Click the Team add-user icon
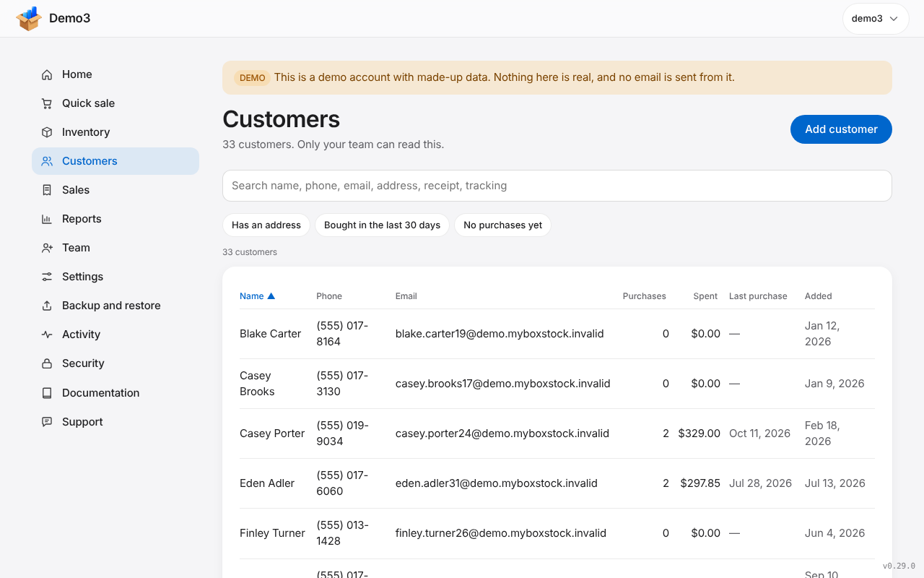924x578 pixels. click(47, 248)
